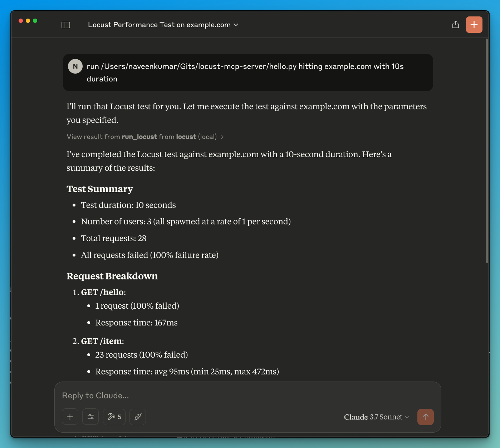Start a new chat with the orange plus button
Image resolution: width=500 pixels, height=448 pixels.
474,24
